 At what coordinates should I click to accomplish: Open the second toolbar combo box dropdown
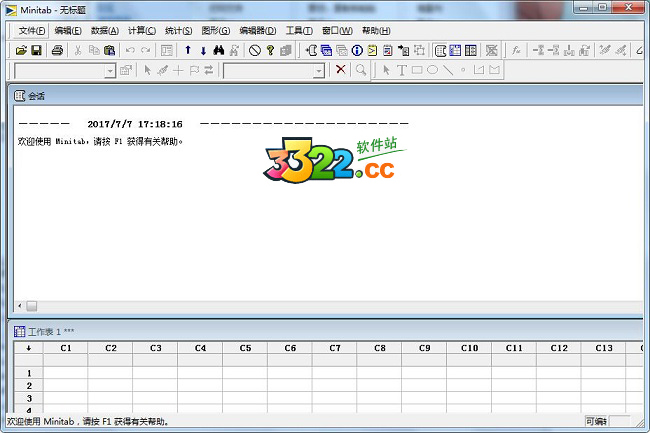point(318,71)
